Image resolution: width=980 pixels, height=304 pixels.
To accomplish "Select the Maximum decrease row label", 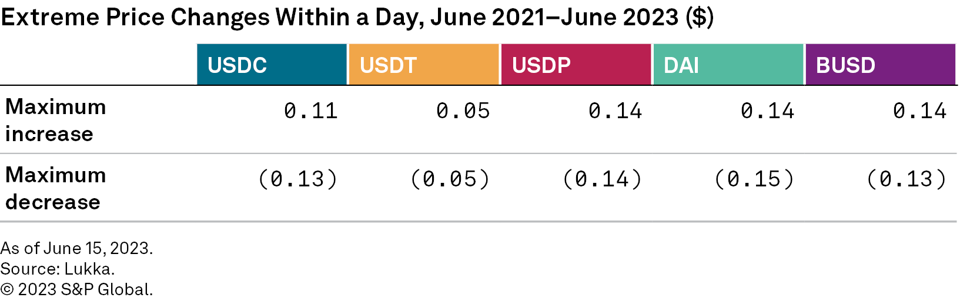I will (56, 188).
